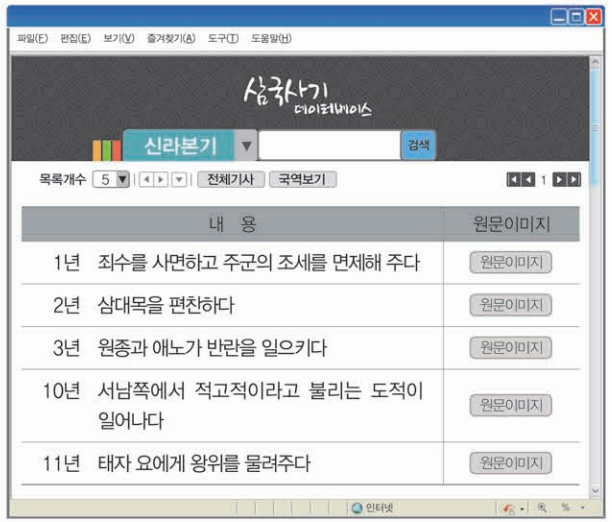Viewport: 612px width, 522px height.
Task: Go to previous page in pager
Action: tap(528, 180)
